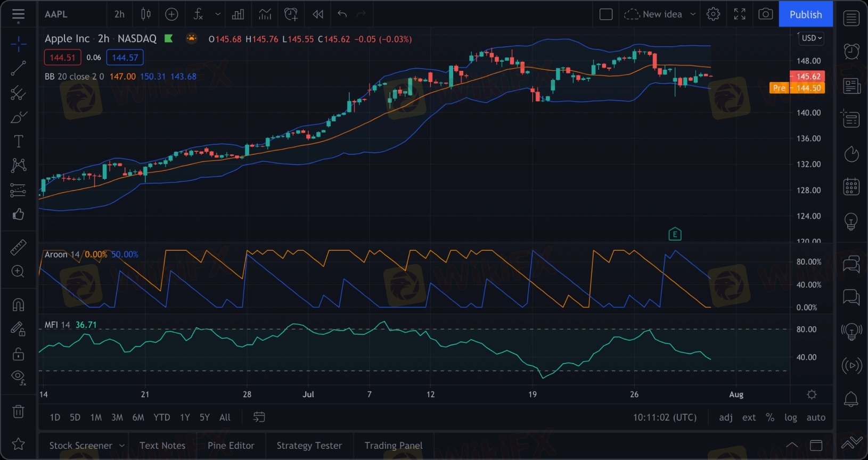Open candlestick chart style selector

[145, 14]
